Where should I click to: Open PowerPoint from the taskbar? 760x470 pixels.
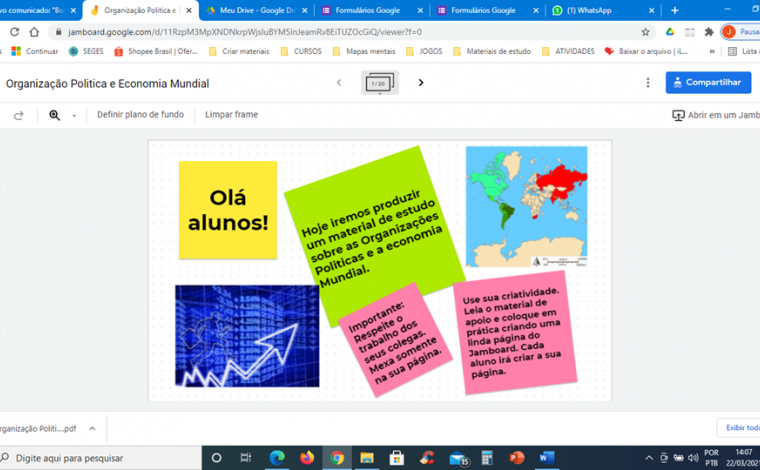point(517,458)
